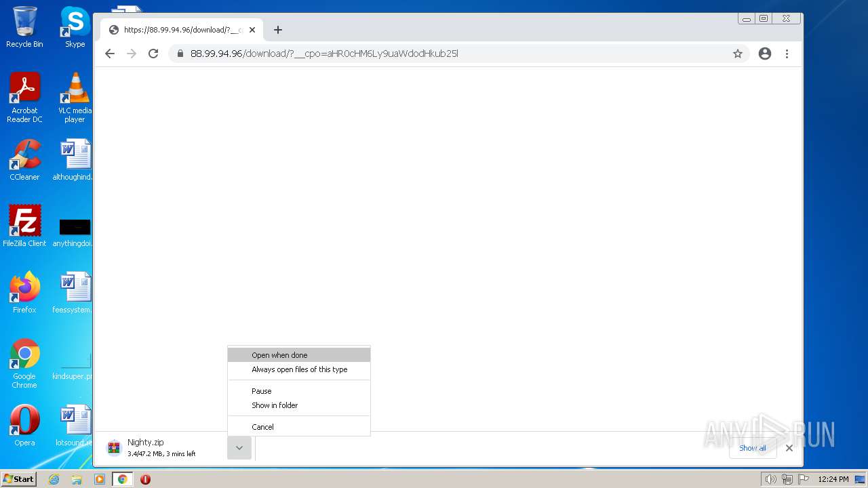
Task: Choose Always open files of this type
Action: (299, 369)
